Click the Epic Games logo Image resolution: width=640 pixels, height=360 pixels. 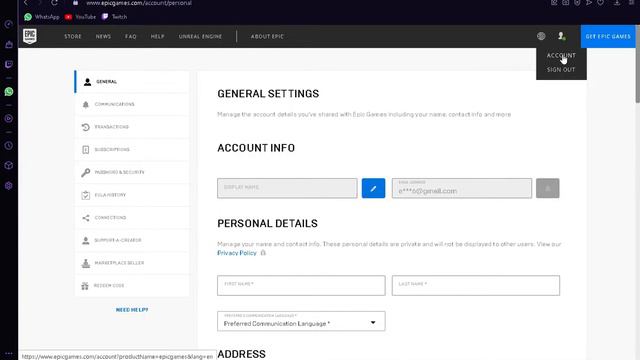[30, 36]
